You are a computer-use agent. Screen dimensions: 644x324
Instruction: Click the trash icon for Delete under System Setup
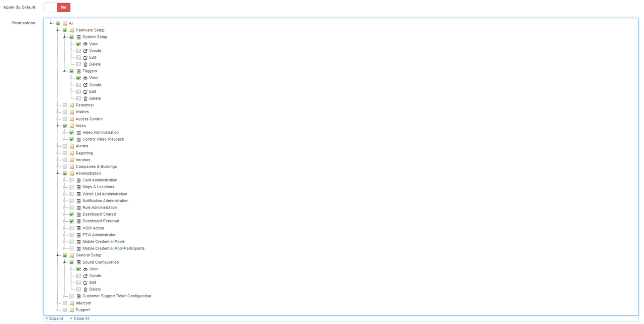click(x=86, y=64)
